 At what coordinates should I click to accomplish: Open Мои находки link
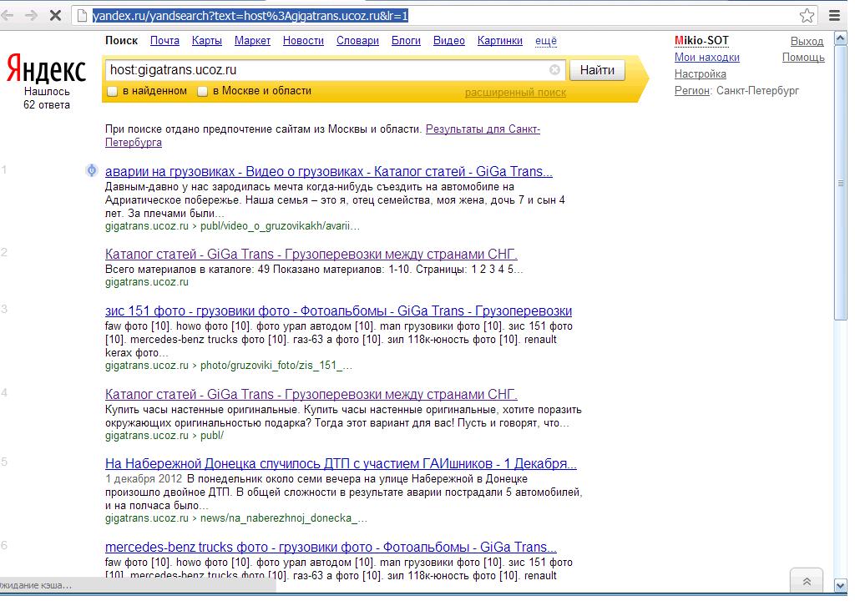706,58
